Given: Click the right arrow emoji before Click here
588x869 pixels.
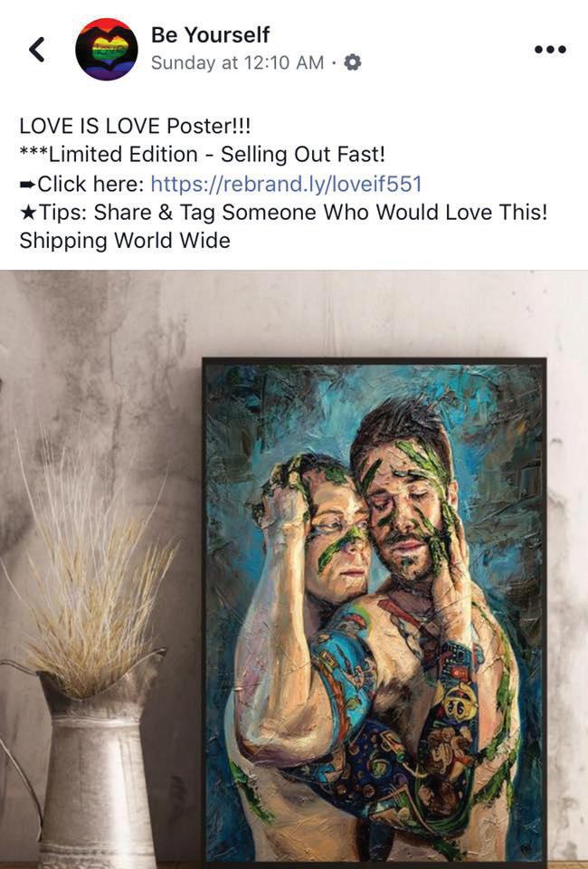Looking at the screenshot, I should pyautogui.click(x=28, y=185).
